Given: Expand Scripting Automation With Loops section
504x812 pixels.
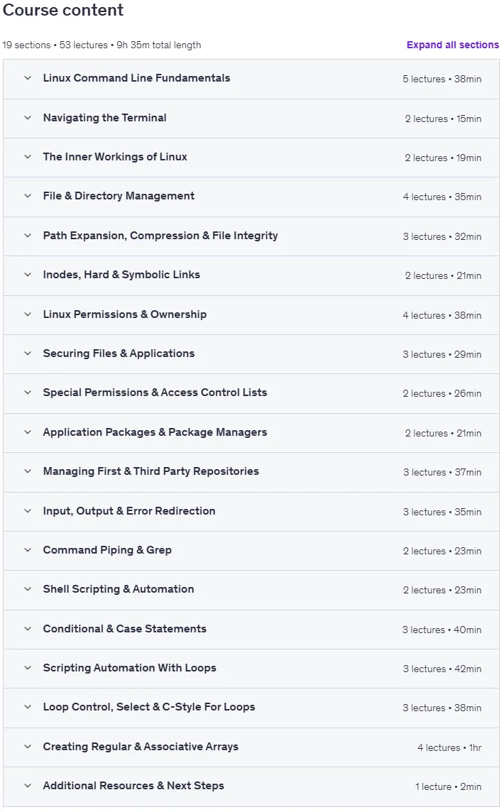Looking at the screenshot, I should (251, 669).
